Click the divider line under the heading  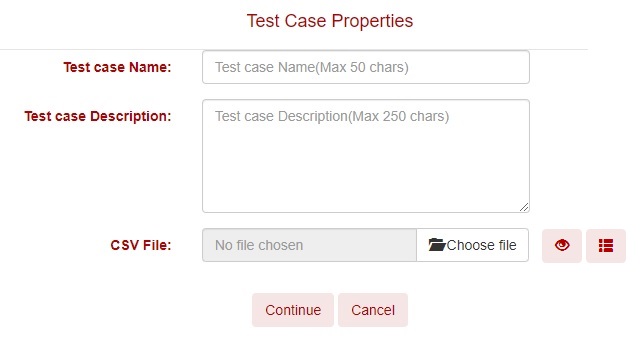[294, 49]
